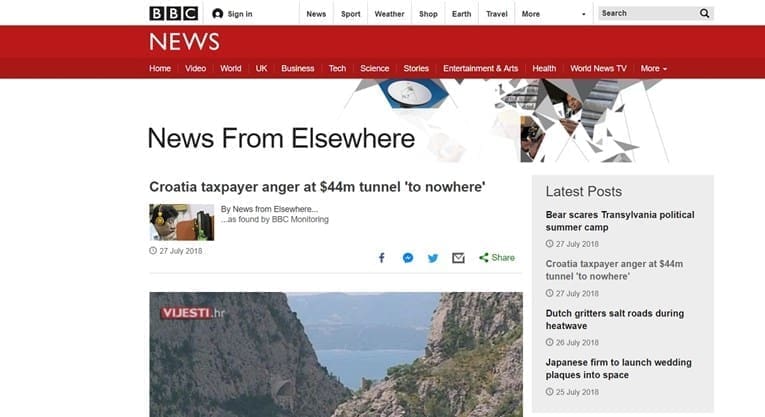The height and width of the screenshot is (417, 765).
Task: Share article by email icon
Action: coord(458,258)
